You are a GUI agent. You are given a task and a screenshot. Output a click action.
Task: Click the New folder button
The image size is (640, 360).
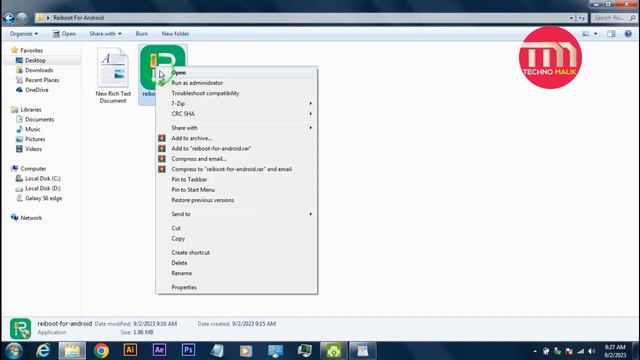175,34
